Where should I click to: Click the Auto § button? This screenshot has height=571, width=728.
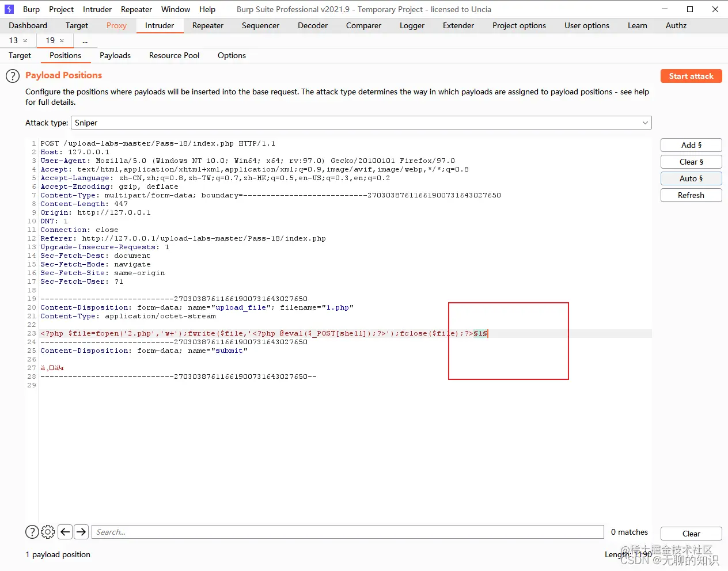691,178
